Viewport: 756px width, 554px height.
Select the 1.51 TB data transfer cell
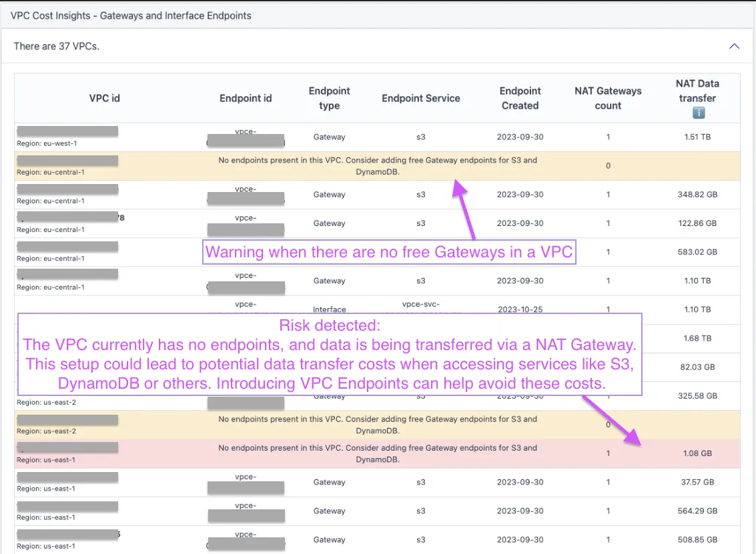(x=698, y=137)
